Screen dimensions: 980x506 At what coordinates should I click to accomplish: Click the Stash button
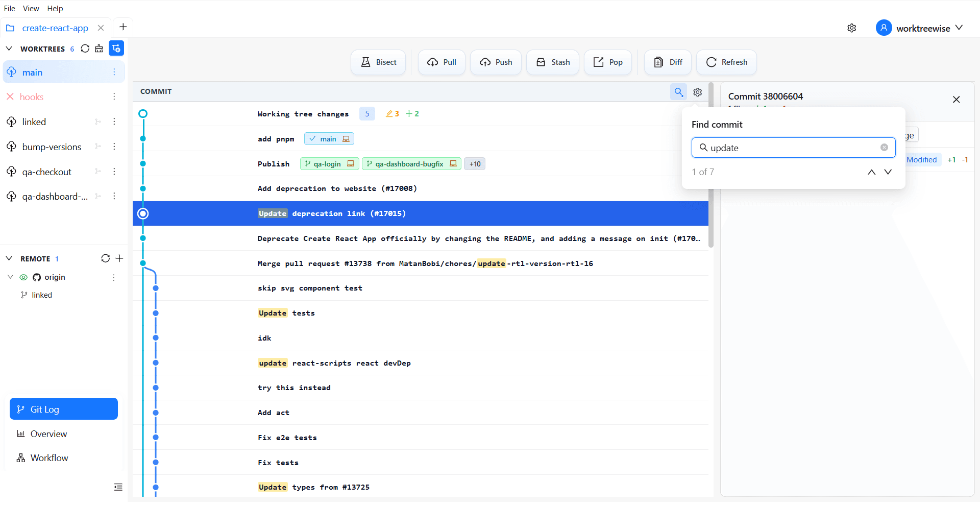coord(553,62)
